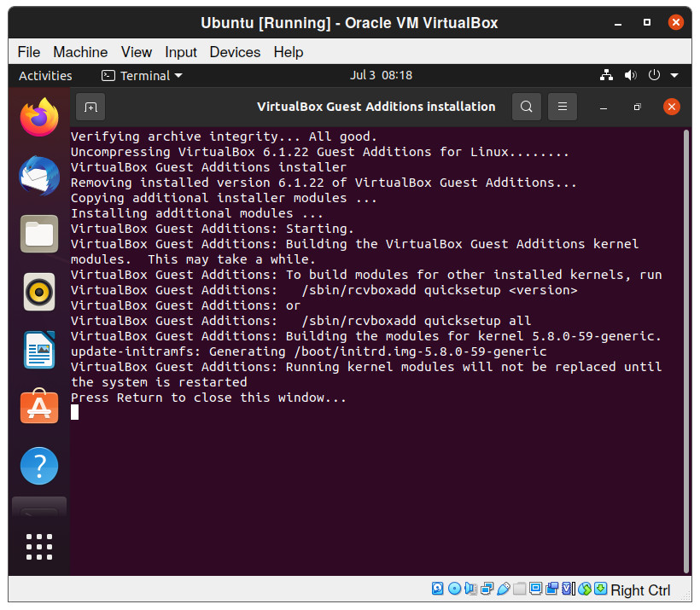Open the File menu in VirtualBox
Viewport: 700px width, 610px height.
point(29,52)
